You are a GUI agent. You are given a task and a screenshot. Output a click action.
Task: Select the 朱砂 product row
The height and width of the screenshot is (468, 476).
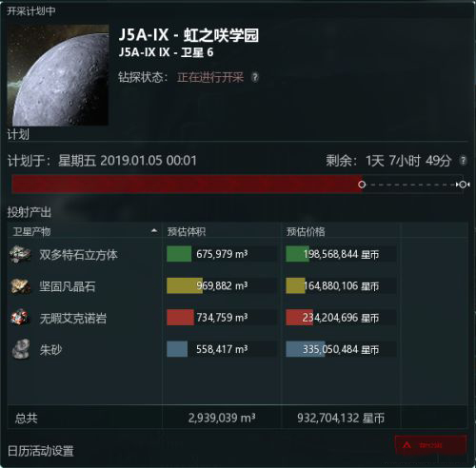click(237, 349)
